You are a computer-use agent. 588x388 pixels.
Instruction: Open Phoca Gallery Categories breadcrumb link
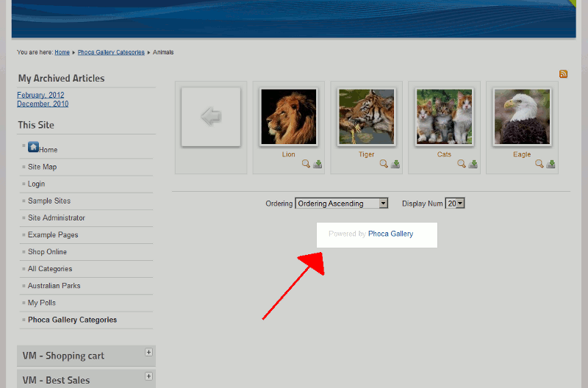(x=111, y=52)
